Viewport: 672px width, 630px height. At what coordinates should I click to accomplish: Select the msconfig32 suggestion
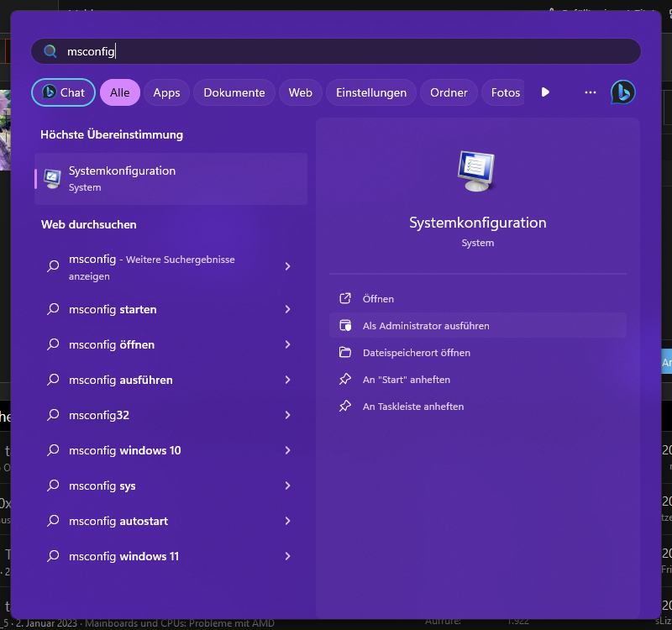point(171,415)
